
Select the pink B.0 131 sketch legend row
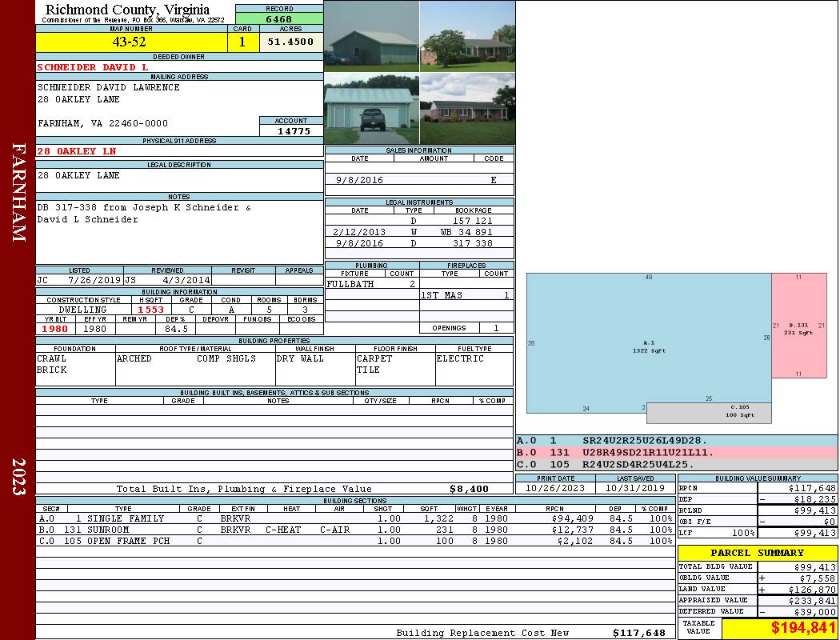(x=676, y=452)
